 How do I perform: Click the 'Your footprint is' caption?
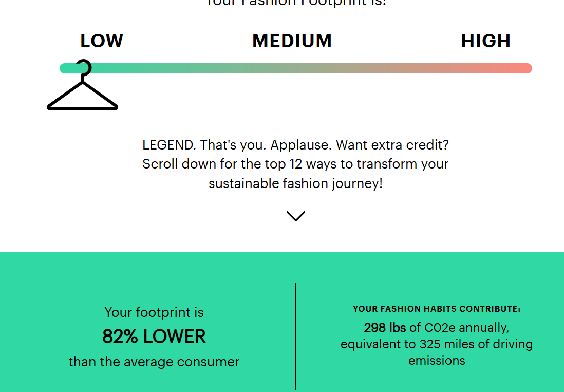[x=154, y=312]
